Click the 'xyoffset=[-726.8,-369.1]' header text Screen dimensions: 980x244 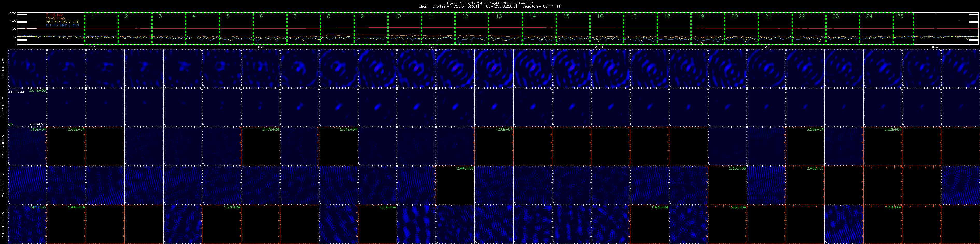point(457,6)
